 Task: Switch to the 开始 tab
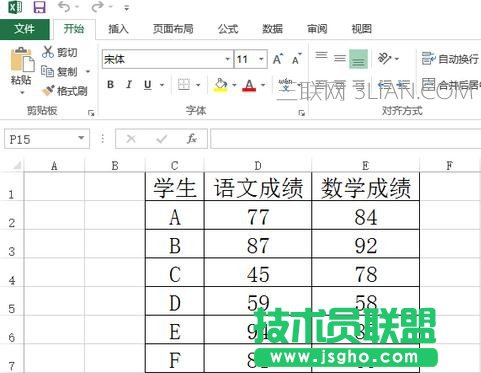coord(74,29)
